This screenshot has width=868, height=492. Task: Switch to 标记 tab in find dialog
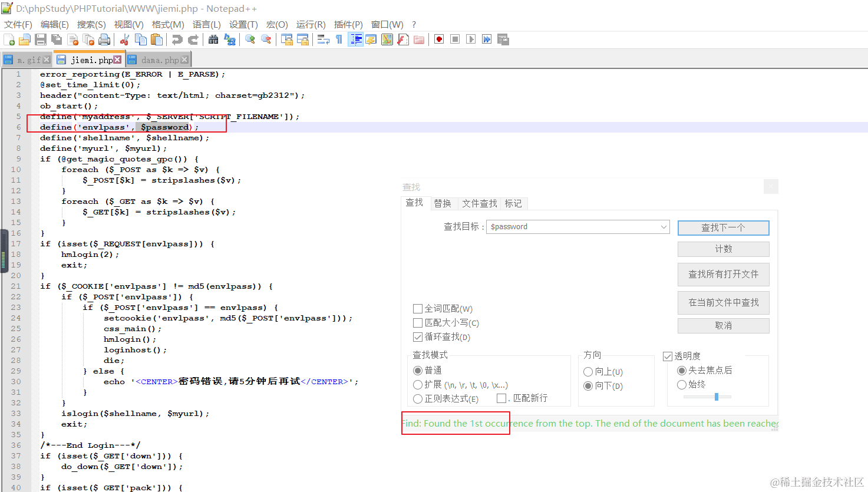513,203
